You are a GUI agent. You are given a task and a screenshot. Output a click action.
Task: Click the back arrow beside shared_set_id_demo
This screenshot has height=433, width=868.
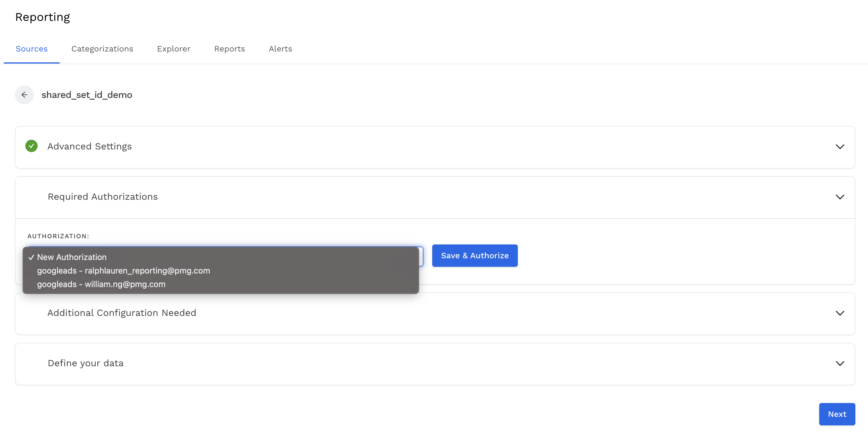24,95
